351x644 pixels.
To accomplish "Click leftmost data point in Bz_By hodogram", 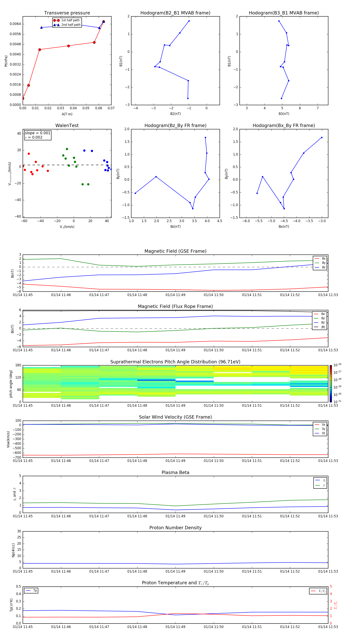I will coord(135,193).
